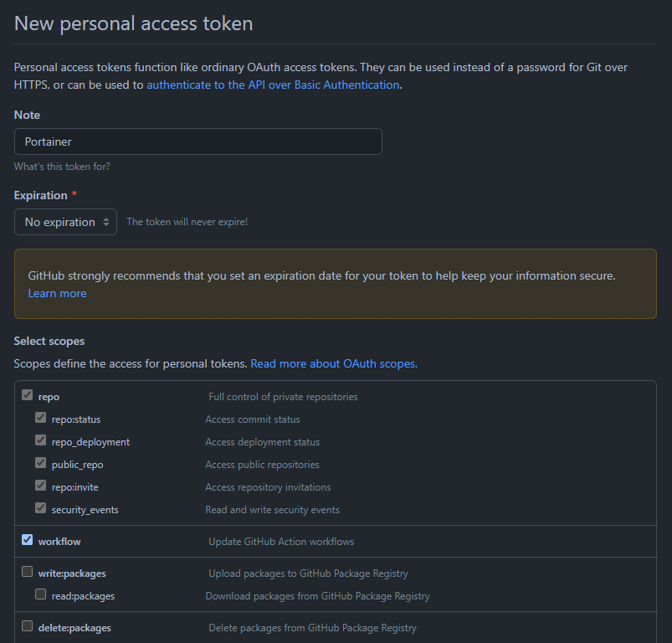
Task: Click the delete:packages scope label
Action: [74, 628]
